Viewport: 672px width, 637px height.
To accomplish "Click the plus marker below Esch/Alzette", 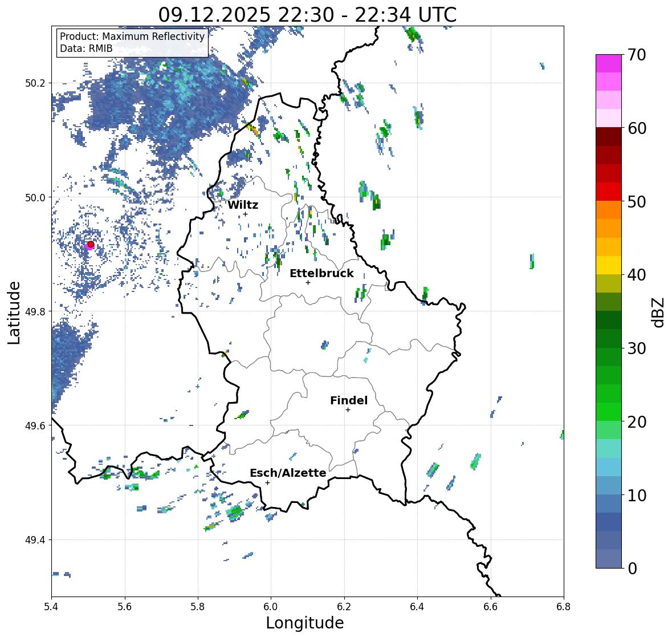I will coord(267,482).
